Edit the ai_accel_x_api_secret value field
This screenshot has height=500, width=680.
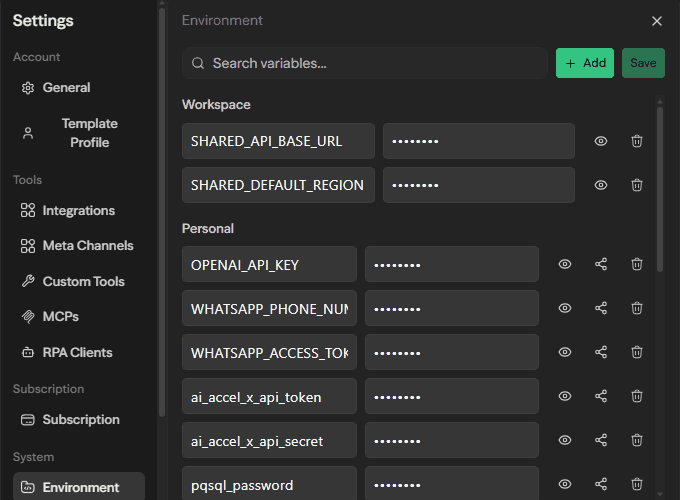tap(452, 440)
